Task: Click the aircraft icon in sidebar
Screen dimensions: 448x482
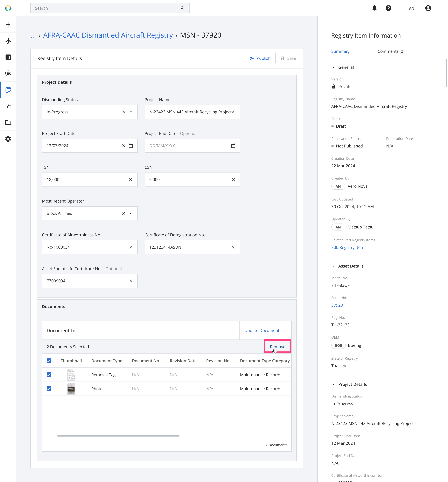Action: pyautogui.click(x=8, y=41)
